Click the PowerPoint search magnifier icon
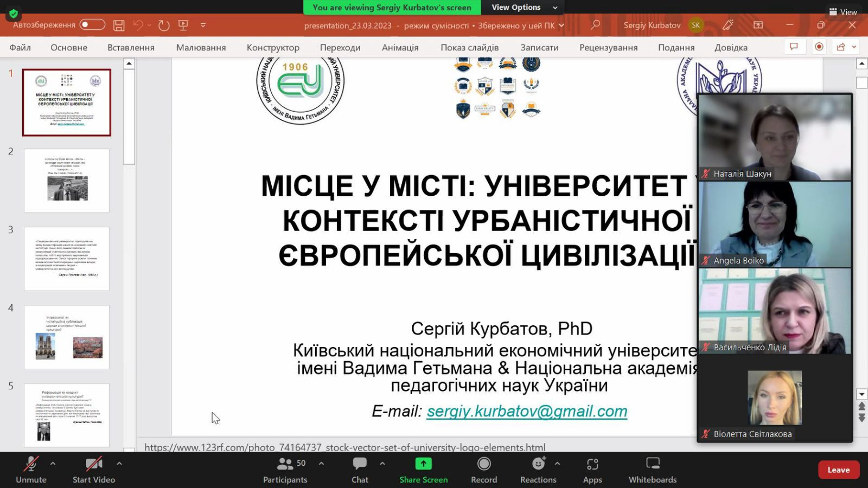 pos(595,25)
